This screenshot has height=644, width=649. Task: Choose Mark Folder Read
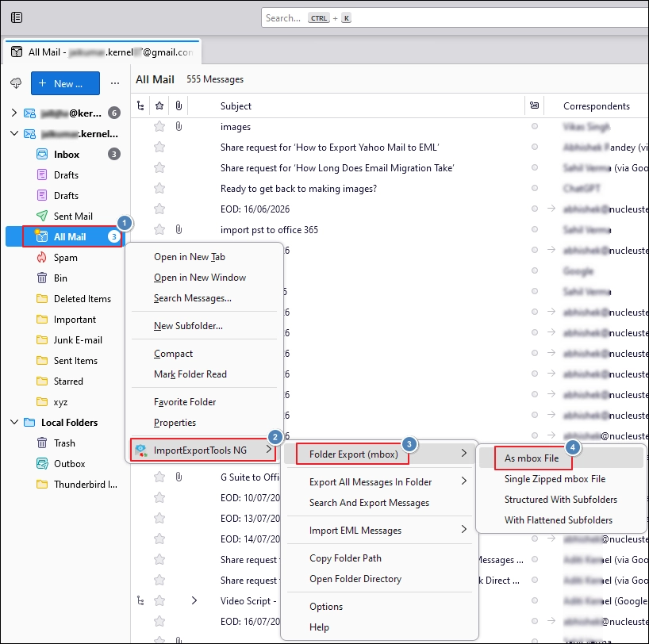pos(190,374)
